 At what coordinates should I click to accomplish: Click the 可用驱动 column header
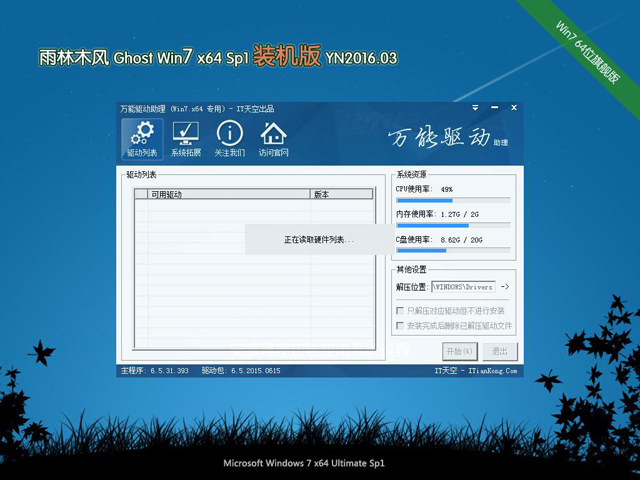tap(229, 194)
